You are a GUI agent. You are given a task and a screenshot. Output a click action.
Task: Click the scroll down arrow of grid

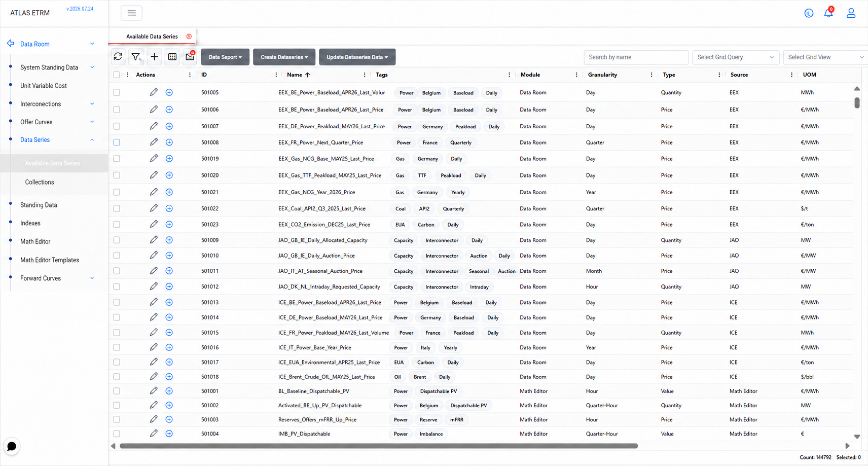(x=857, y=437)
